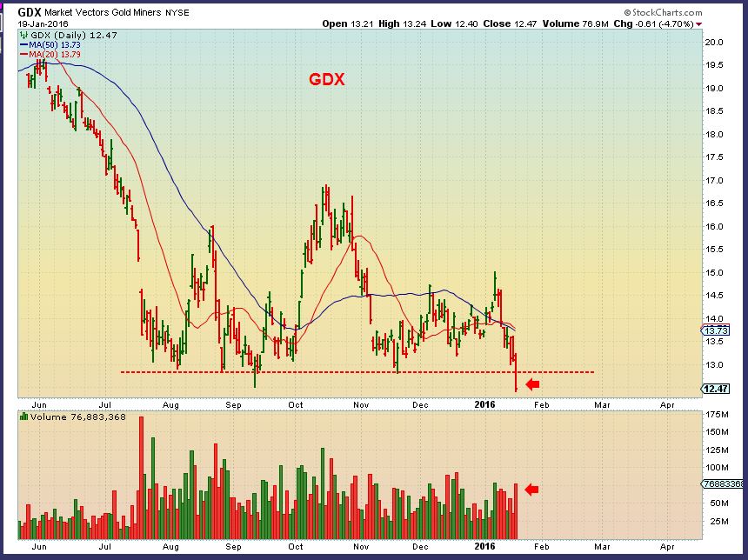Click the 100M volume axis label
Image resolution: width=748 pixels, height=560 pixels.
coord(717,468)
